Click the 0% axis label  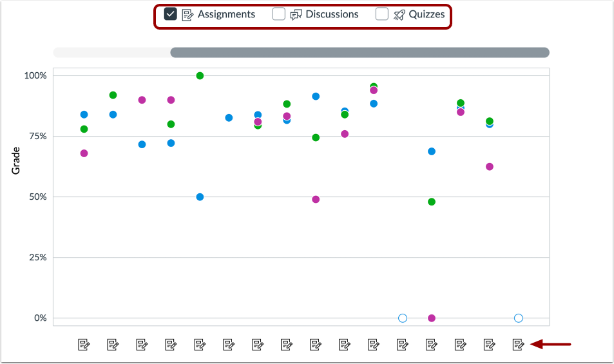[41, 318]
